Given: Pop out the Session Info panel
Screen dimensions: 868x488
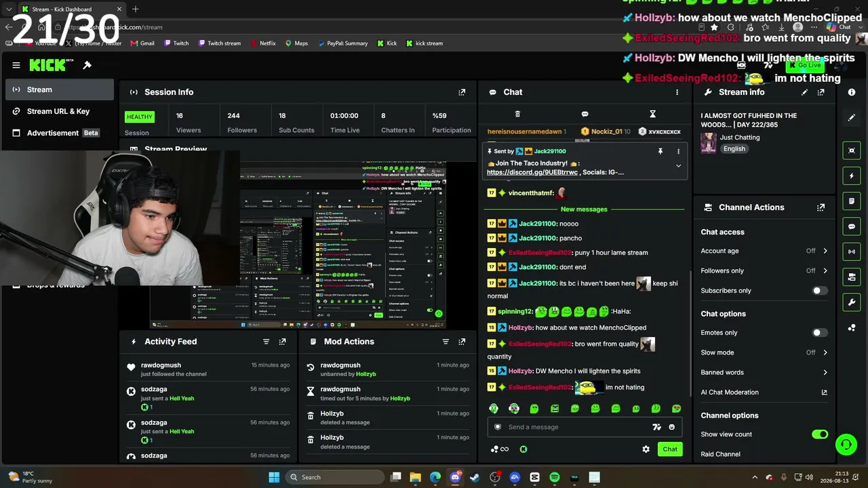Looking at the screenshot, I should (462, 92).
